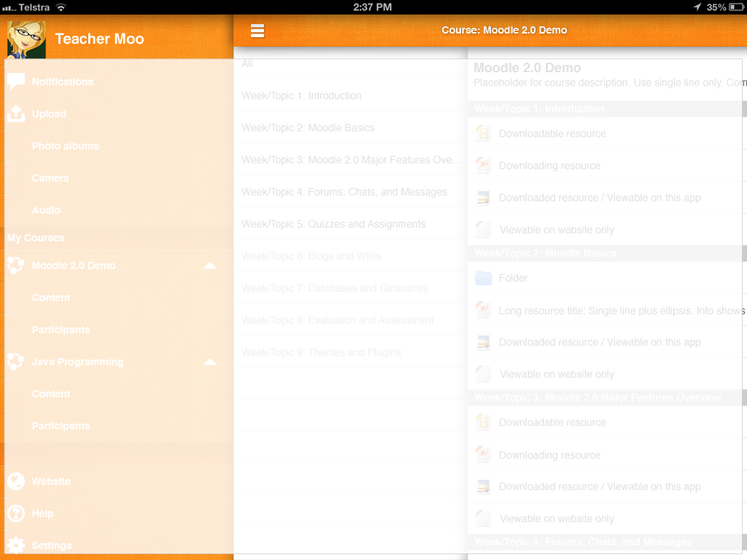This screenshot has width=747, height=560.
Task: Click Java Programming course icon
Action: [x=16, y=362]
